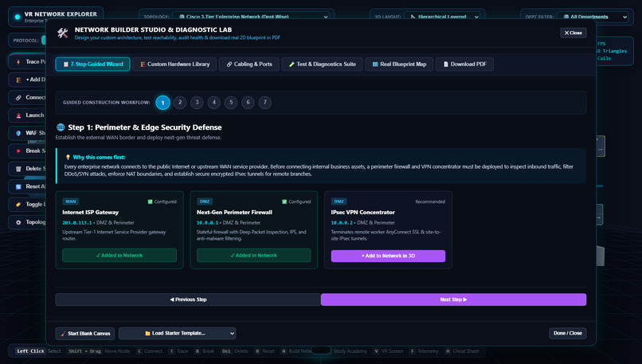Image resolution: width=642 pixels, height=364 pixels.
Task: Open Load Starter Template dropdown
Action: pyautogui.click(x=178, y=333)
